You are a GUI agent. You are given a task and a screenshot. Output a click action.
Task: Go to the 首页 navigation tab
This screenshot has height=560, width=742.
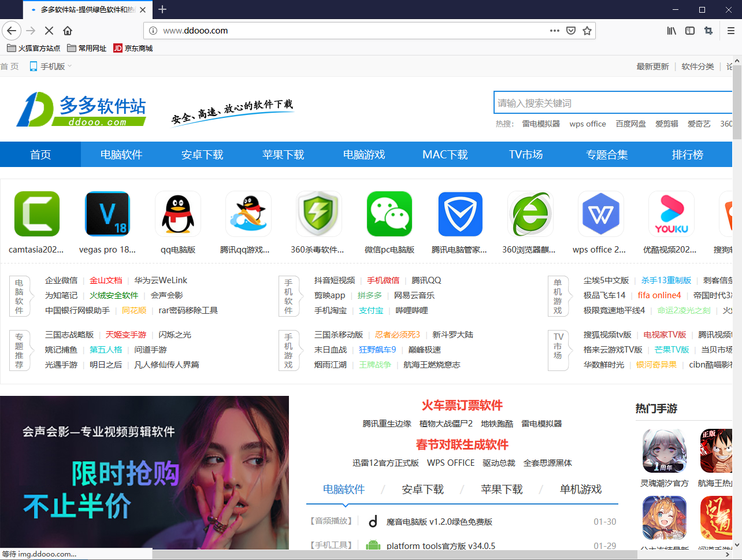(40, 154)
